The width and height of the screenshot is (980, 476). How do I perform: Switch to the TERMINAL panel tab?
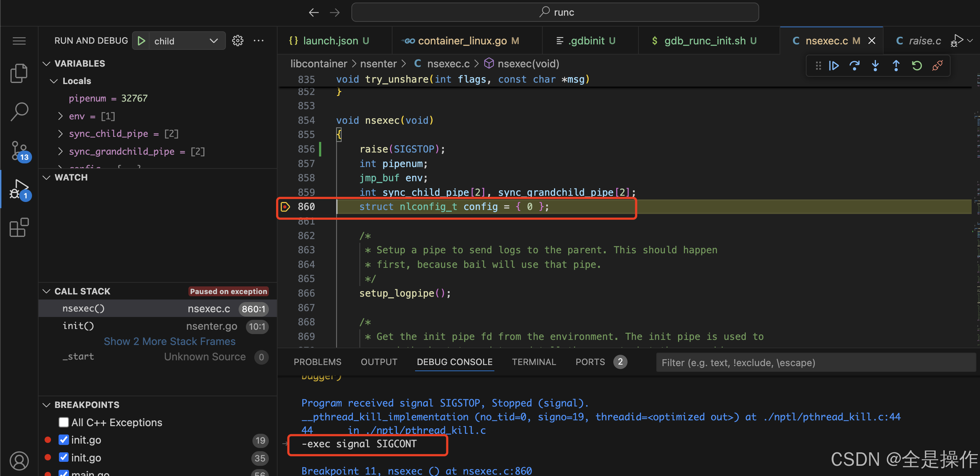(x=533, y=362)
